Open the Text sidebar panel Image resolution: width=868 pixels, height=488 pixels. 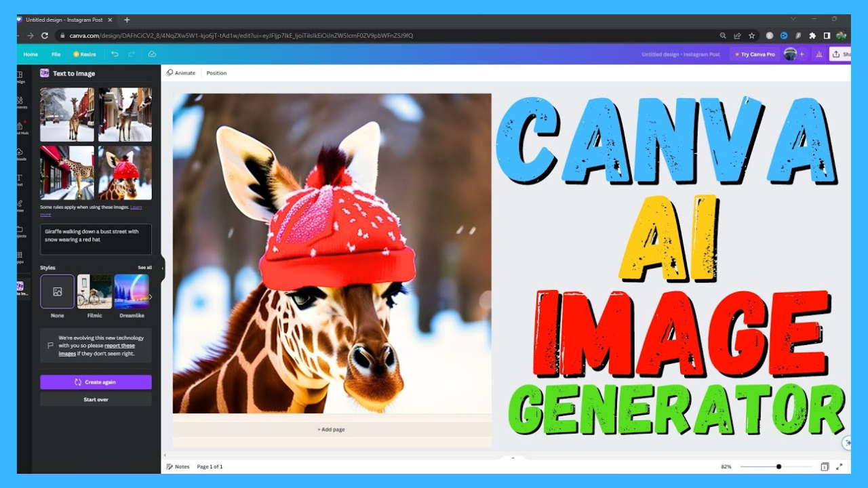(x=20, y=180)
